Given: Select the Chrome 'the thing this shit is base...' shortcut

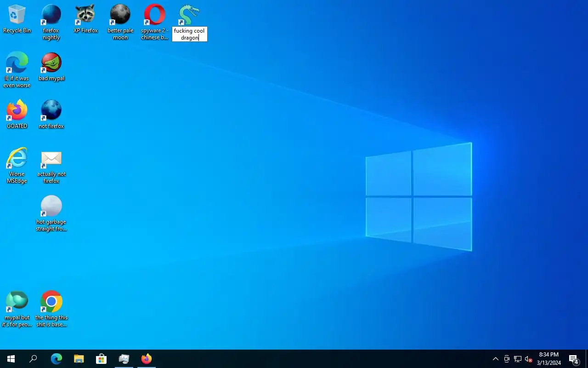Looking at the screenshot, I should (51, 309).
